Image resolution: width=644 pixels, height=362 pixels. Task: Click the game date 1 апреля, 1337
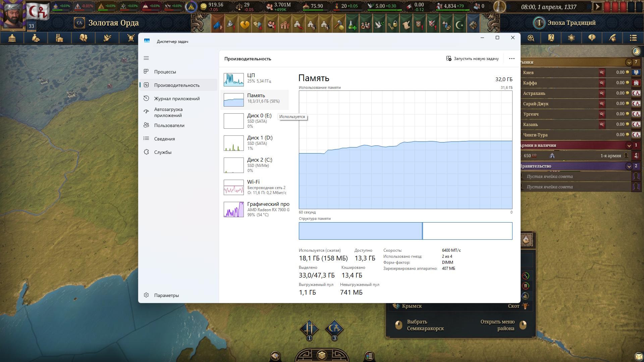[549, 7]
